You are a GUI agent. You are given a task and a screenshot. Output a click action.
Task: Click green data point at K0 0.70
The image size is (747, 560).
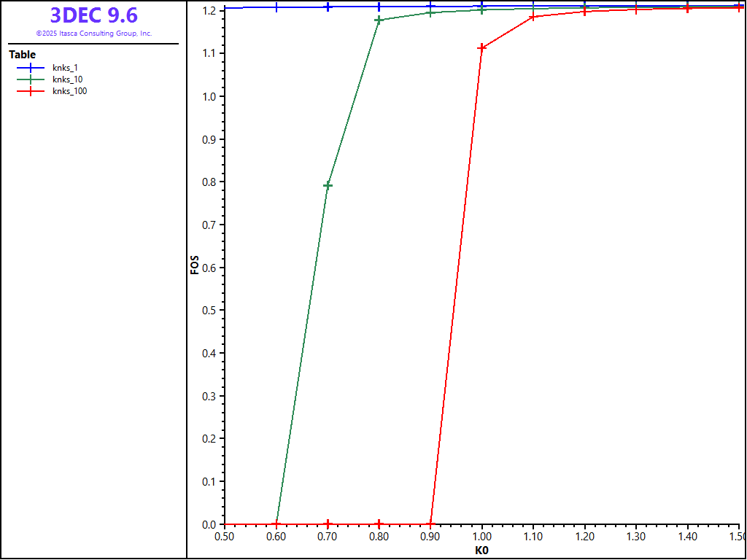(328, 185)
